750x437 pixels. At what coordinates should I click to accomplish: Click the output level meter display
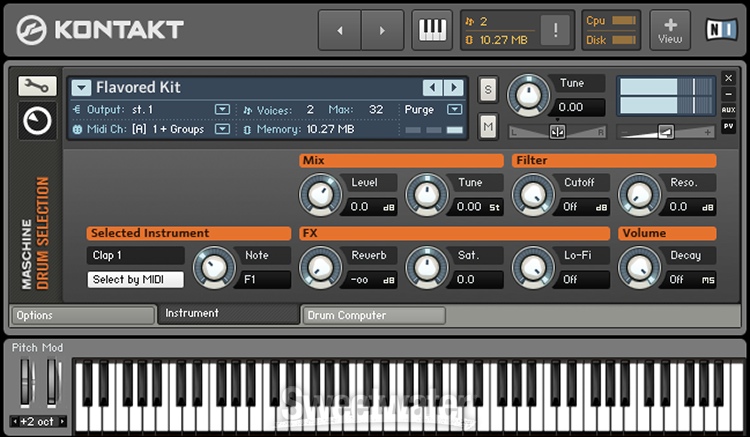click(666, 96)
